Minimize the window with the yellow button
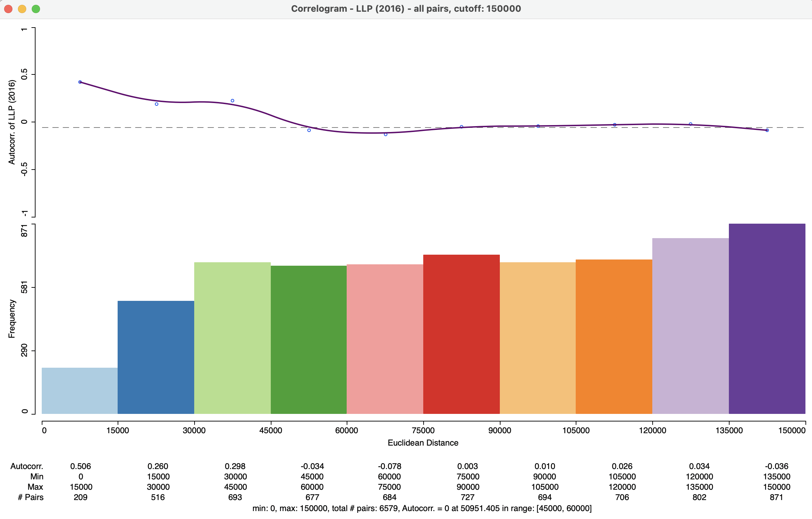 (22, 9)
